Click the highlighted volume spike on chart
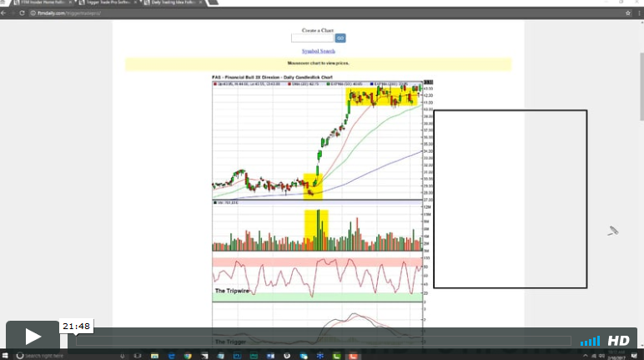Screen dimensions: 644x360 click(316, 230)
